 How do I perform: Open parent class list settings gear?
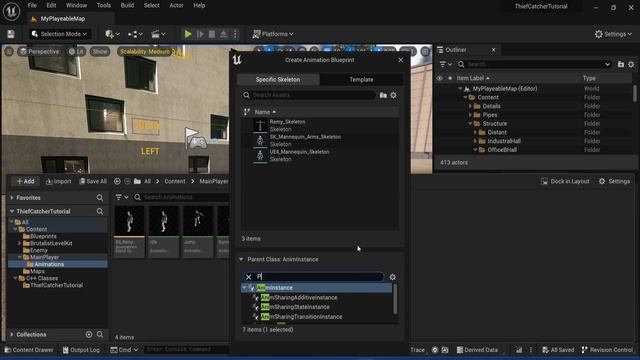tap(393, 277)
